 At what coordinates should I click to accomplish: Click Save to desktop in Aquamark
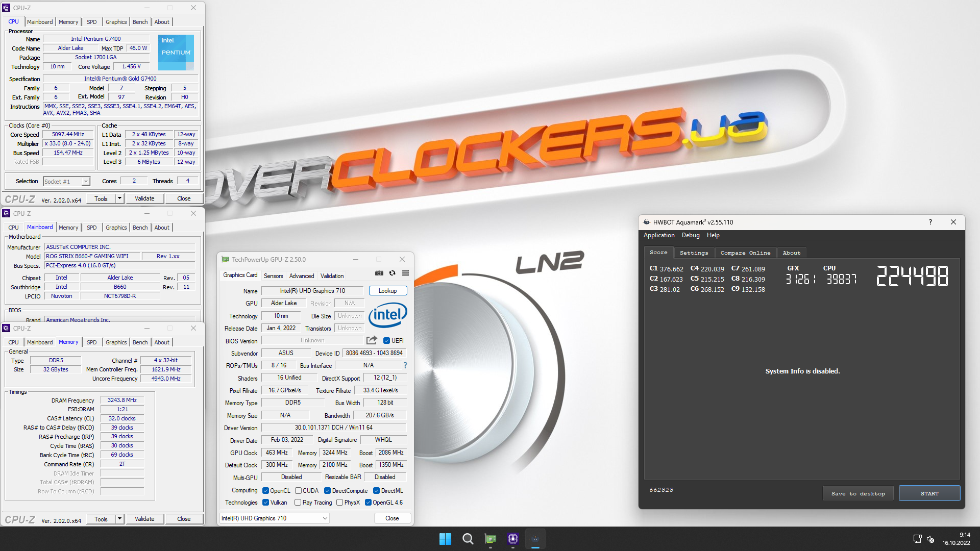coord(858,493)
